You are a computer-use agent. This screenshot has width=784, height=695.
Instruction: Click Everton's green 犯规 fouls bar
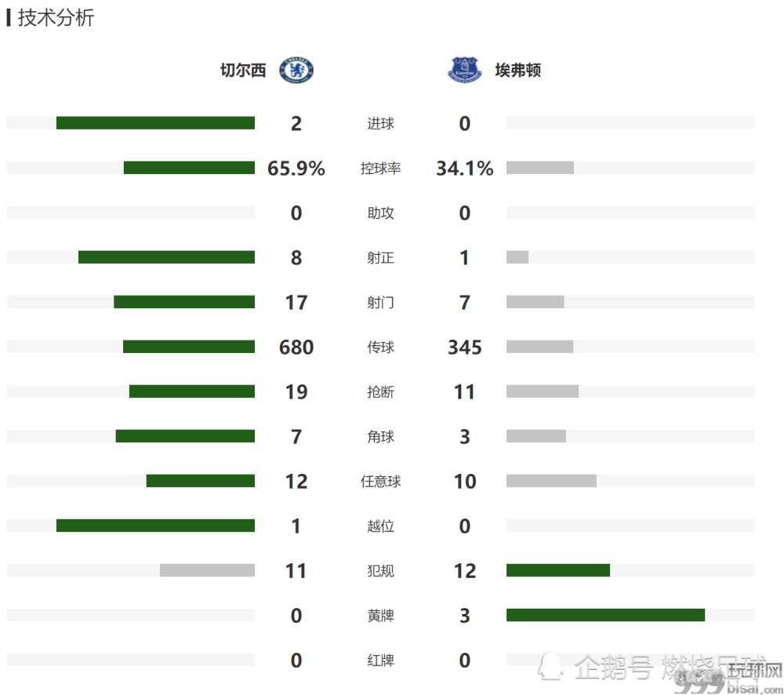558,570
